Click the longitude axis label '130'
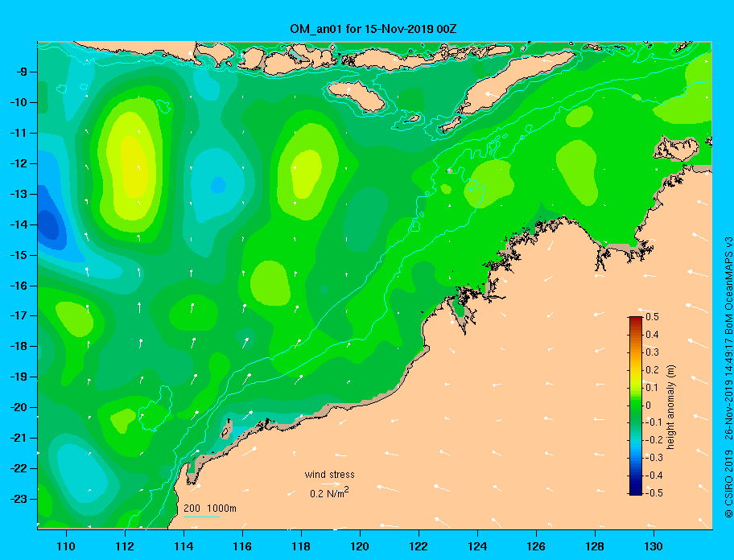Screen dimensions: 734x560 coord(654,546)
